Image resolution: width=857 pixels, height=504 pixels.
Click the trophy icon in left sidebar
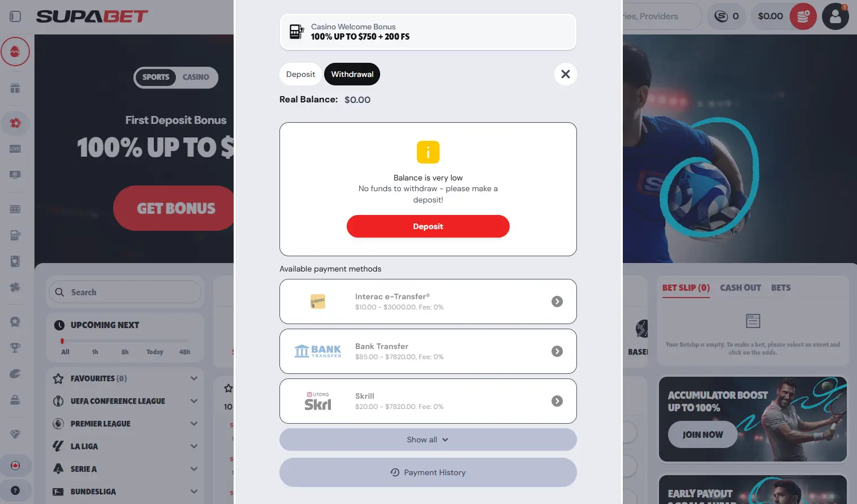[15, 348]
